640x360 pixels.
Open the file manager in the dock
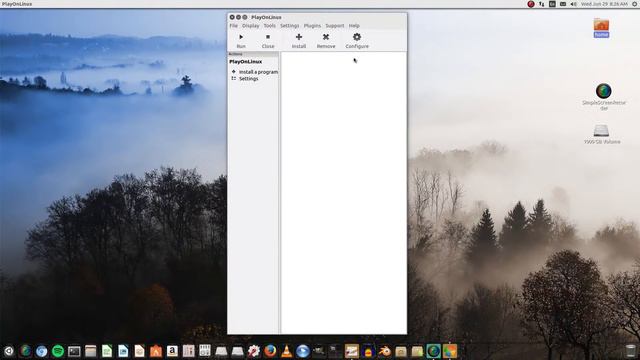(x=91, y=351)
